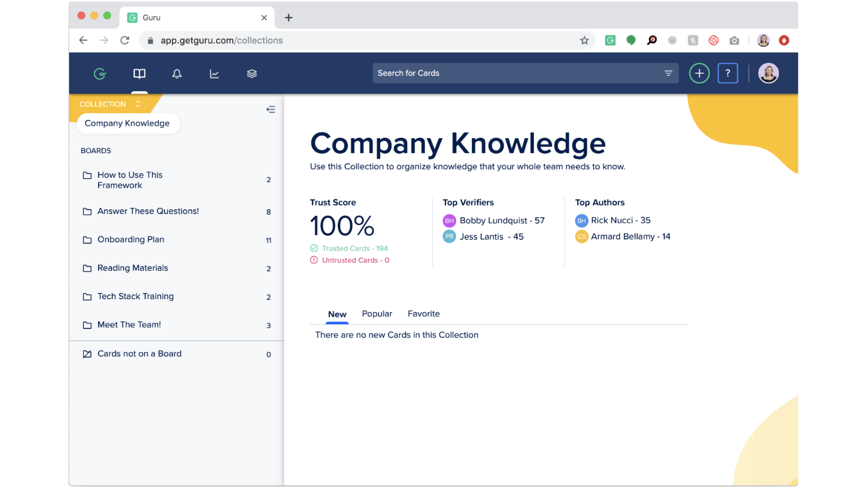The image size is (868, 488).
Task: Open the Reading Materials board
Action: pos(176,268)
